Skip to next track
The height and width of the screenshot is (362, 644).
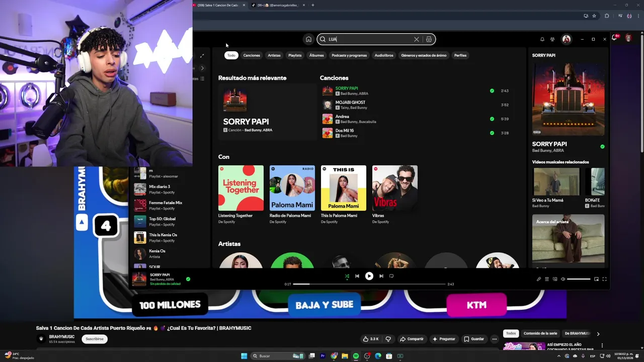coord(381,276)
